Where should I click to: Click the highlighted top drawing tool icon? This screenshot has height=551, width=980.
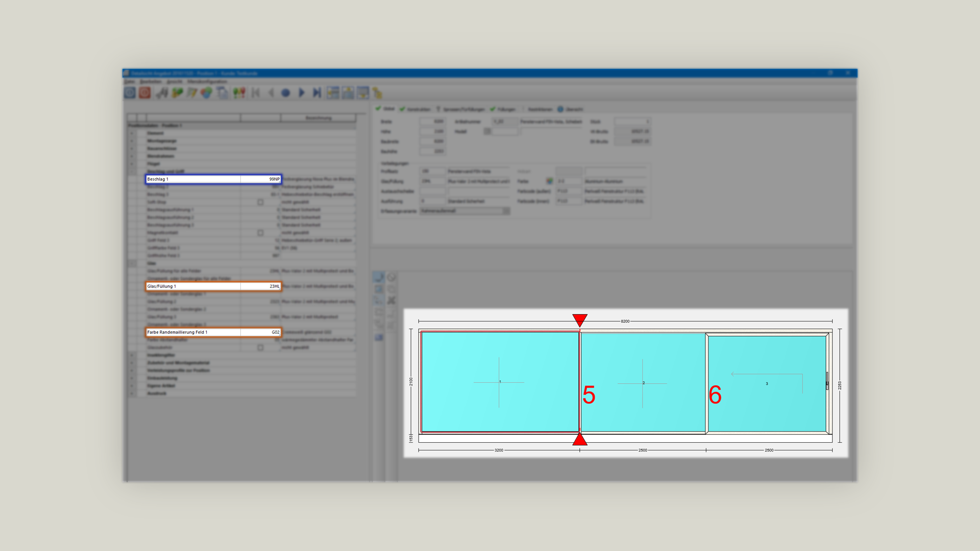[379, 277]
